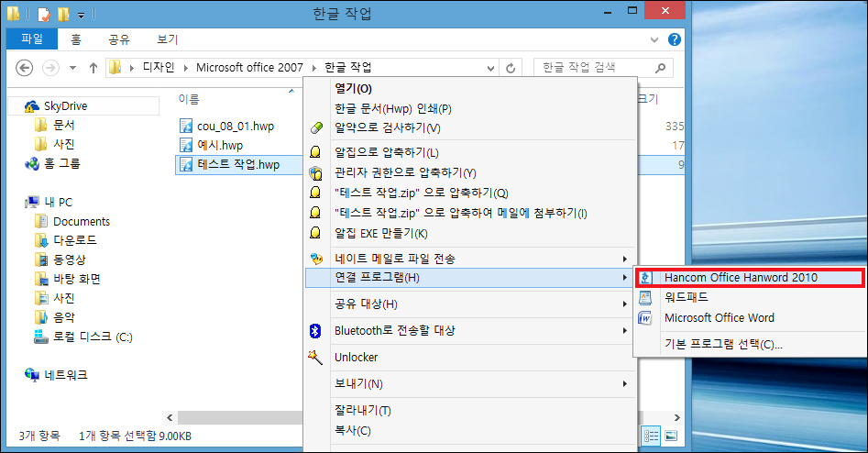The height and width of the screenshot is (453, 868).
Task: Choose 알집으로 압축하기(L)
Action: [387, 152]
